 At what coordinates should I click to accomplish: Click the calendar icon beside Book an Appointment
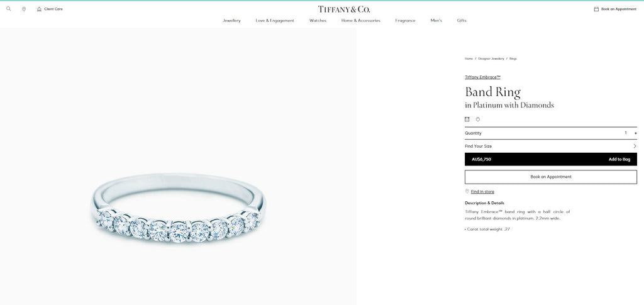(x=596, y=9)
